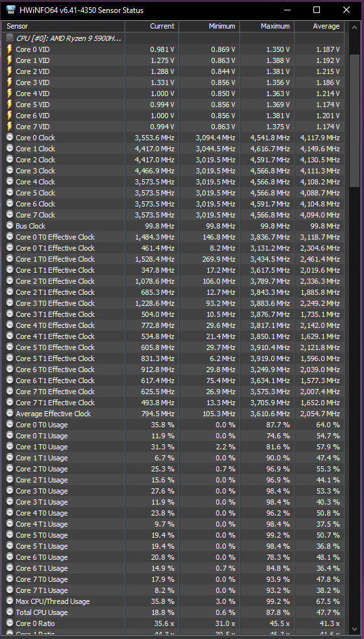The width and height of the screenshot is (364, 639).
Task: Click the Current column header
Action: 151,26
